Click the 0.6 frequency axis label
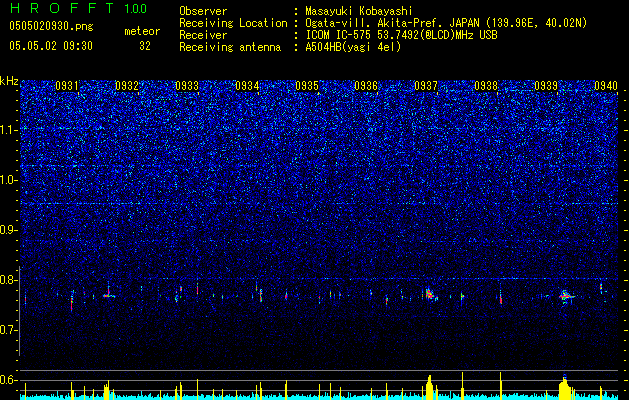Image resolution: width=629 pixels, height=400 pixels. 8,380
